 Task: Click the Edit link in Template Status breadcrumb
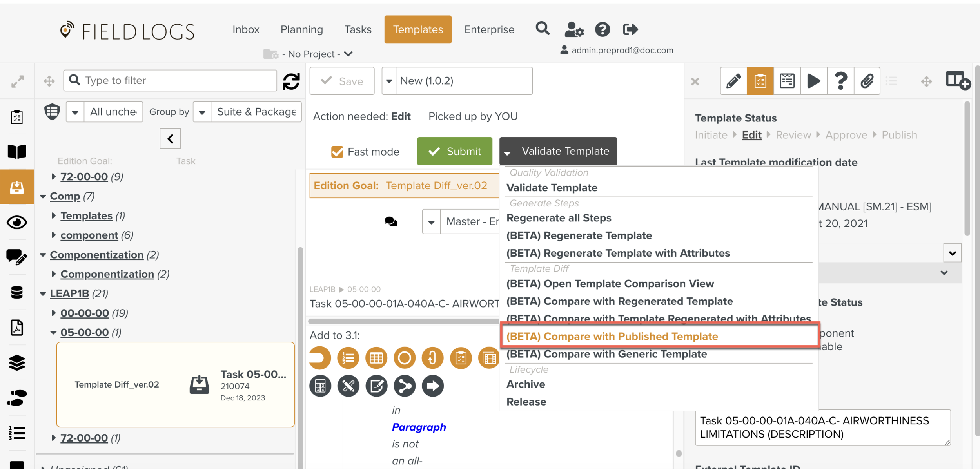pyautogui.click(x=751, y=134)
